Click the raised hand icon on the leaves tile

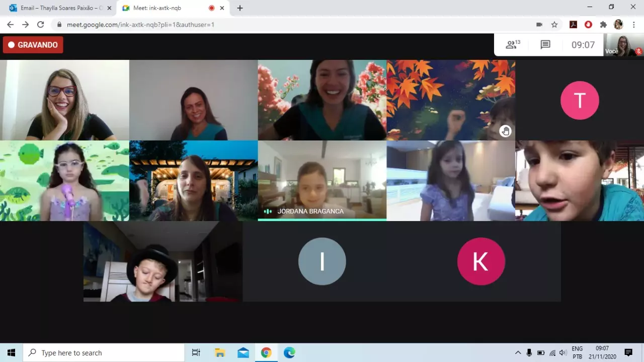point(505,131)
